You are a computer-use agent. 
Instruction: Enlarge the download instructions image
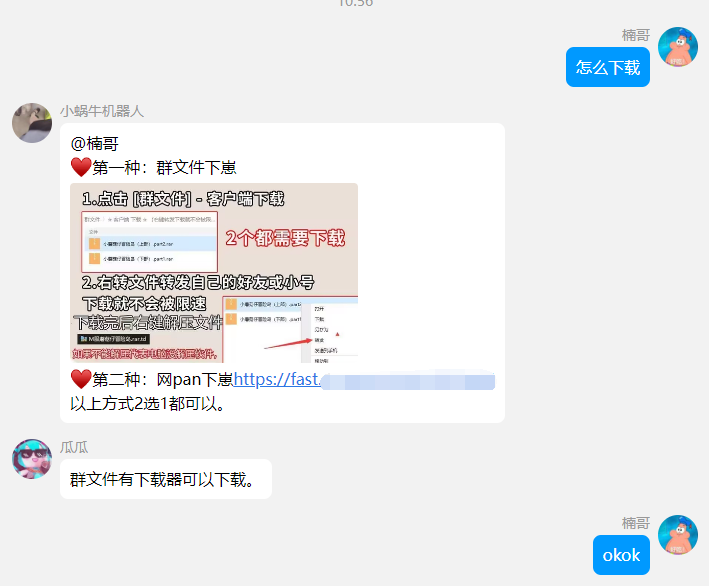click(214, 273)
